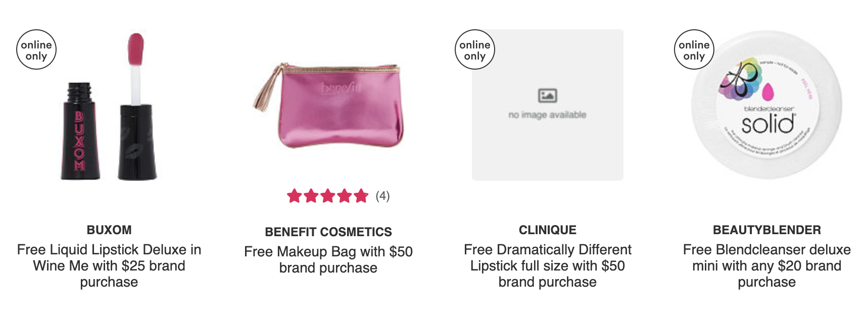This screenshot has width=868, height=325.
Task: Click the fifth rating star under Benefit bag
Action: pyautogui.click(x=361, y=196)
